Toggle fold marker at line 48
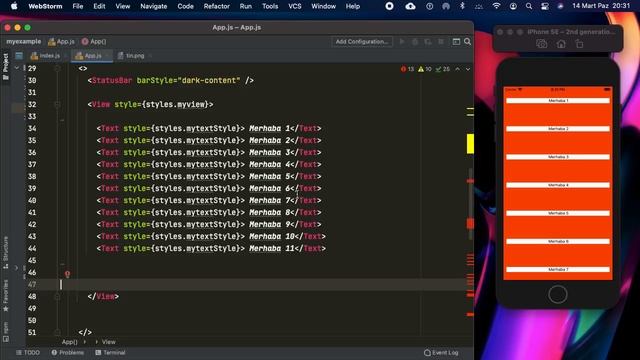Screen dimensions: 640x360 58,297
